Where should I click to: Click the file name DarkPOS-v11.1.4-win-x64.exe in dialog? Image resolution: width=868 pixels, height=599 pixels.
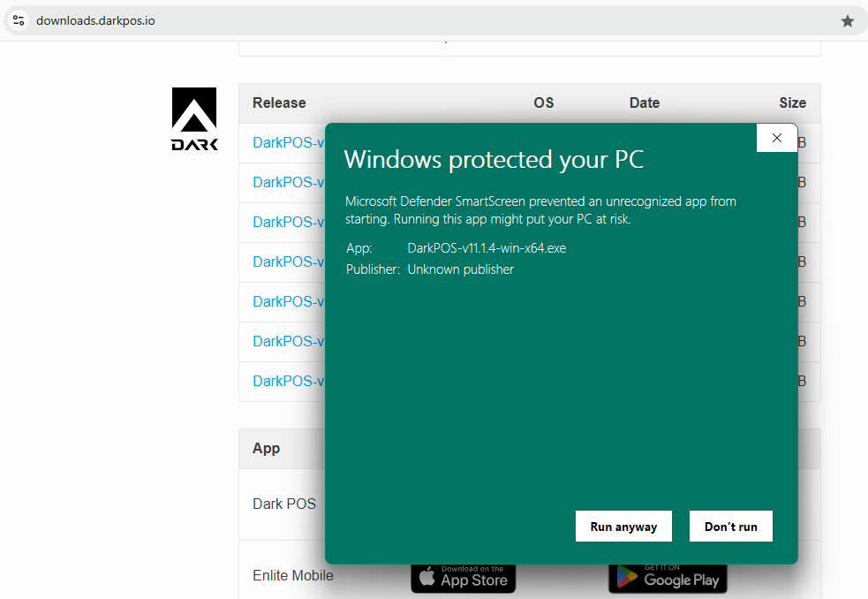487,248
